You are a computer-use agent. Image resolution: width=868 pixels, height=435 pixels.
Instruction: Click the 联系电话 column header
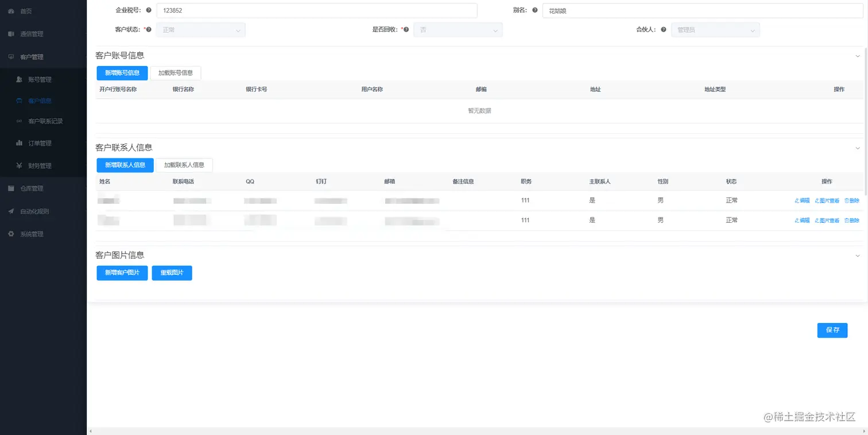click(x=184, y=181)
